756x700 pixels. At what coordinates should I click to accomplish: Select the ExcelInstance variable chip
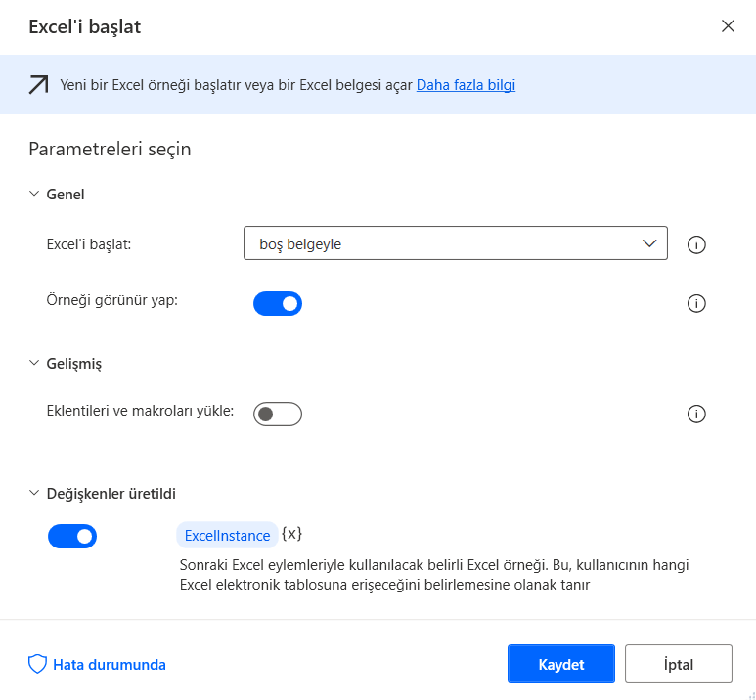click(227, 536)
